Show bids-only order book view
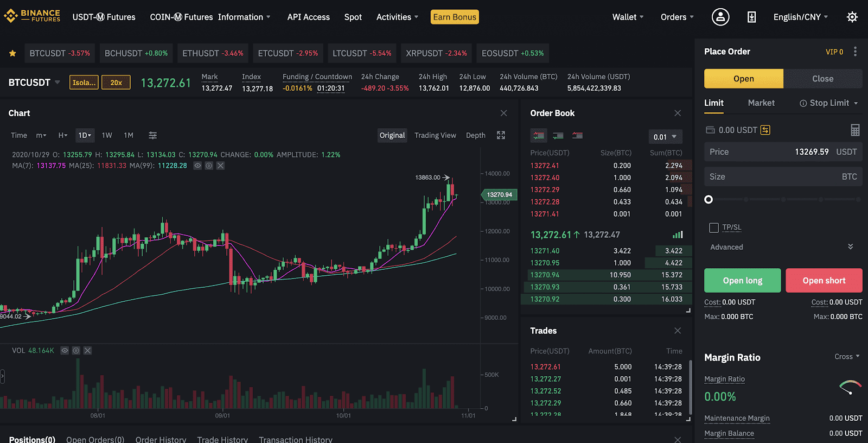The image size is (868, 443). [x=558, y=136]
